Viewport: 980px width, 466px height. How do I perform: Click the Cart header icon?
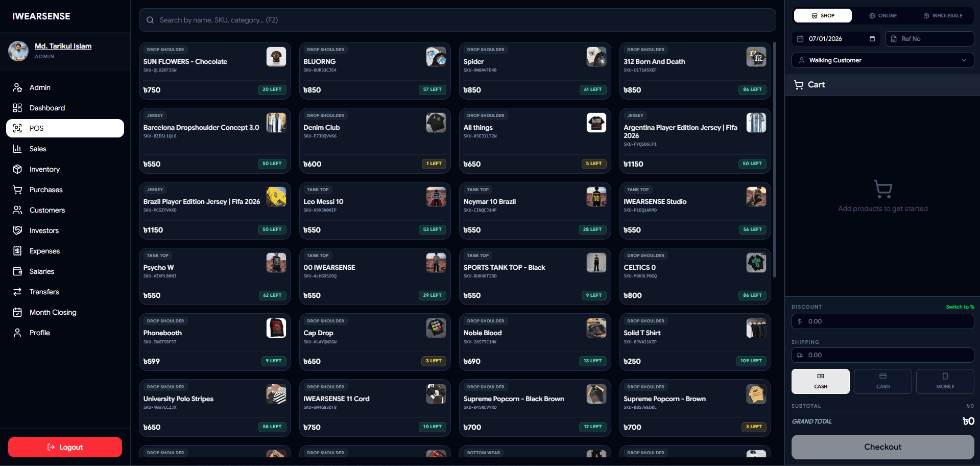tap(799, 85)
